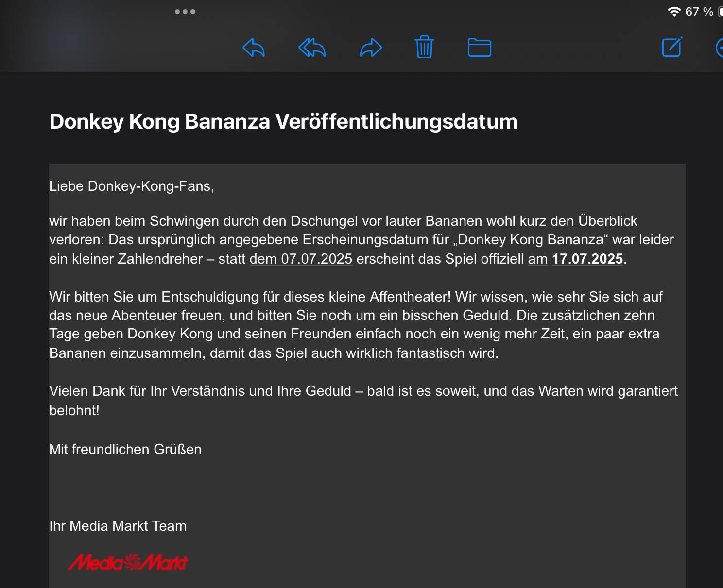
Task: Tap the bold date link 17.07.2025
Action: pos(587,259)
